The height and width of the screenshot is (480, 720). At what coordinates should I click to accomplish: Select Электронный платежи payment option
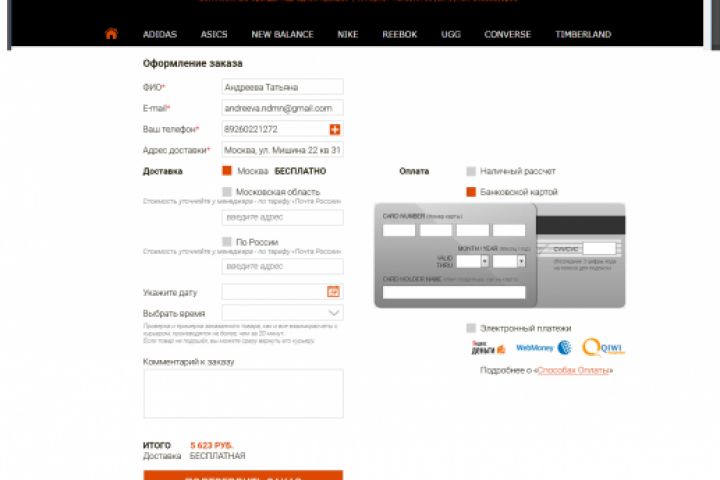471,328
